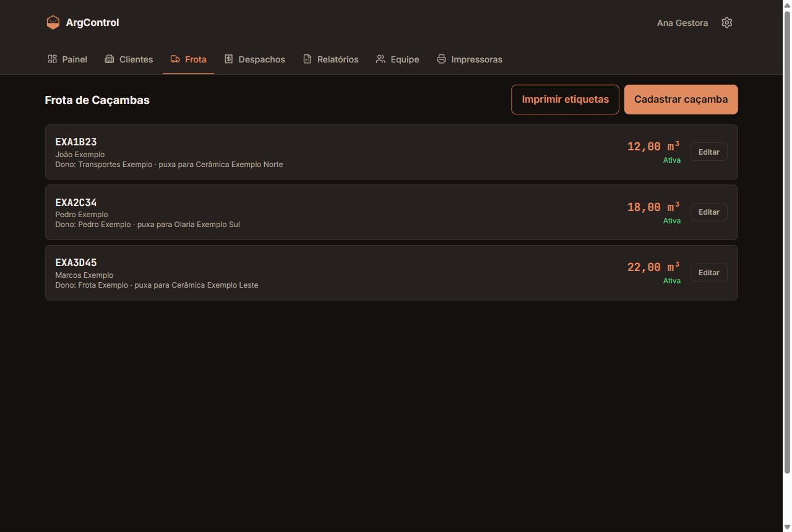Click the Clientes building icon
Screen dimensions: 792x532
tap(110, 59)
